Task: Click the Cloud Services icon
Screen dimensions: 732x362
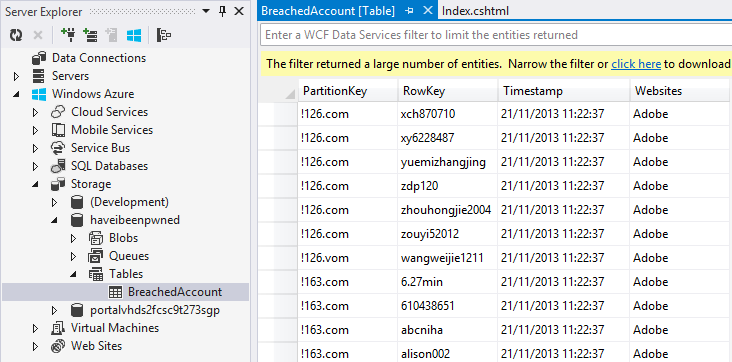Action: click(x=58, y=112)
